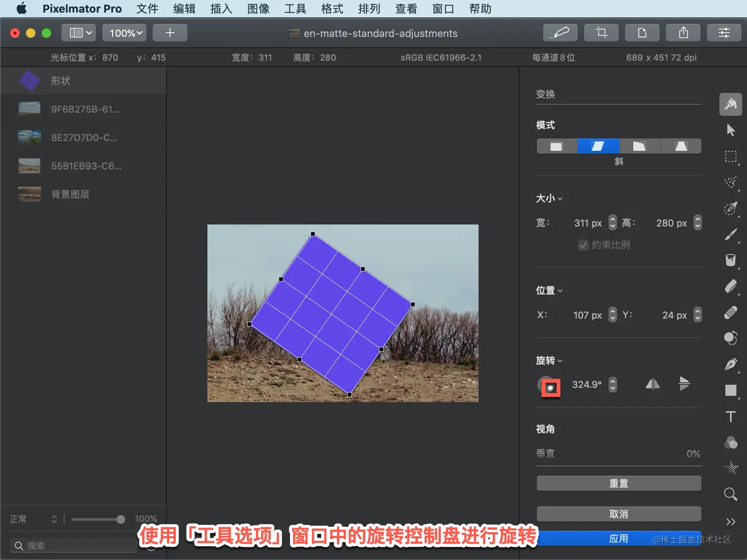This screenshot has width=747, height=560.
Task: Select the Perspective transform mode
Action: [x=681, y=146]
